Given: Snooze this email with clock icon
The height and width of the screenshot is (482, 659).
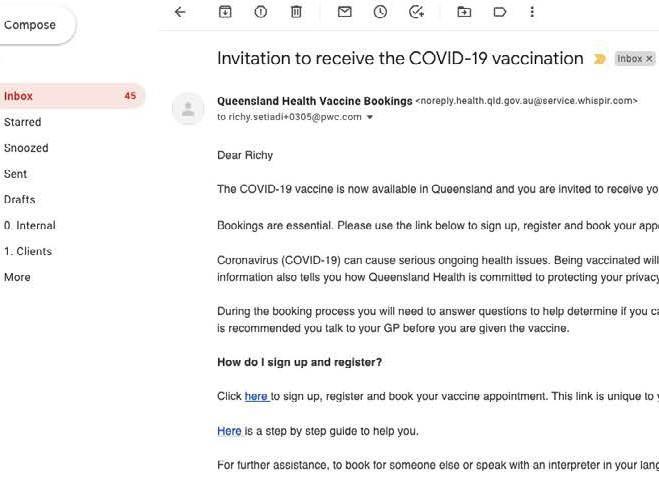Looking at the screenshot, I should click(x=380, y=12).
